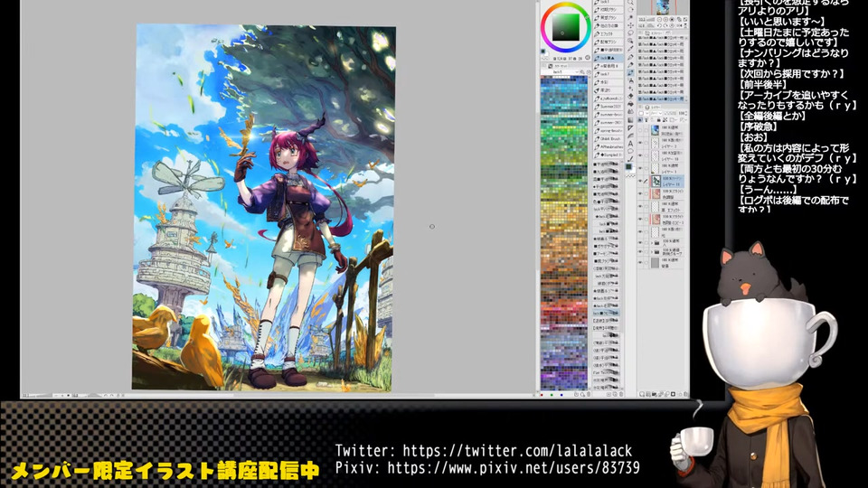The image size is (868, 488).
Task: Open the layer blending mode dropdown
Action: click(x=656, y=113)
